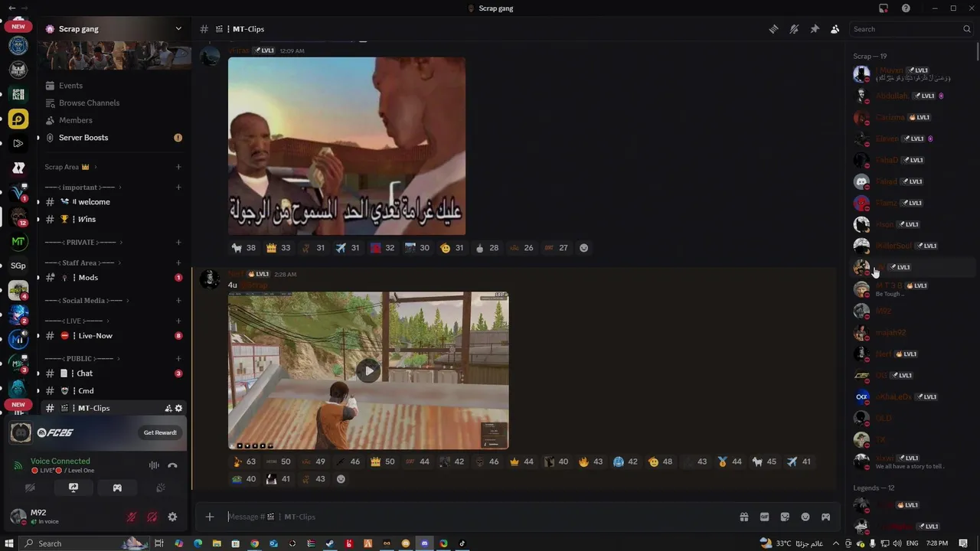Toggle the crown reaction with 33

tap(278, 248)
